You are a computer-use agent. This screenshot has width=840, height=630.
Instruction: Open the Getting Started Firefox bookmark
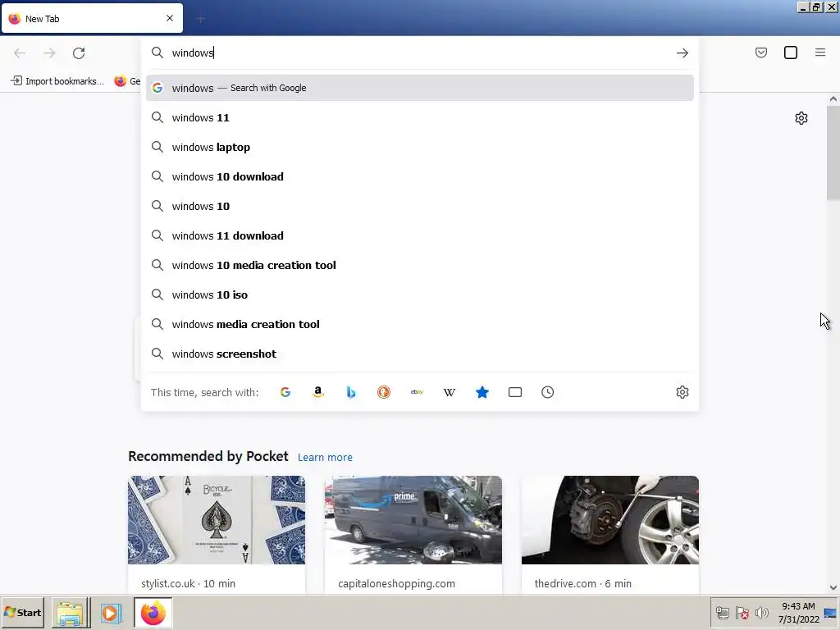pyautogui.click(x=127, y=81)
